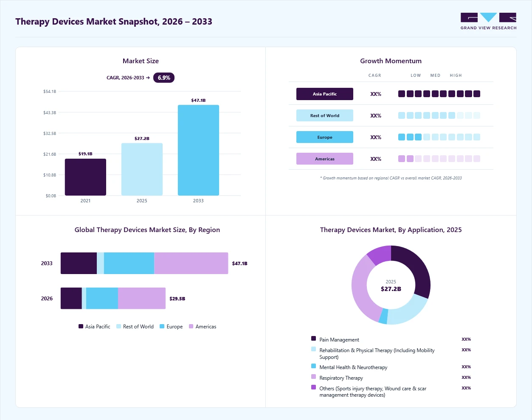
Task: Click the Americas segment of the 2033 bar
Action: (191, 263)
